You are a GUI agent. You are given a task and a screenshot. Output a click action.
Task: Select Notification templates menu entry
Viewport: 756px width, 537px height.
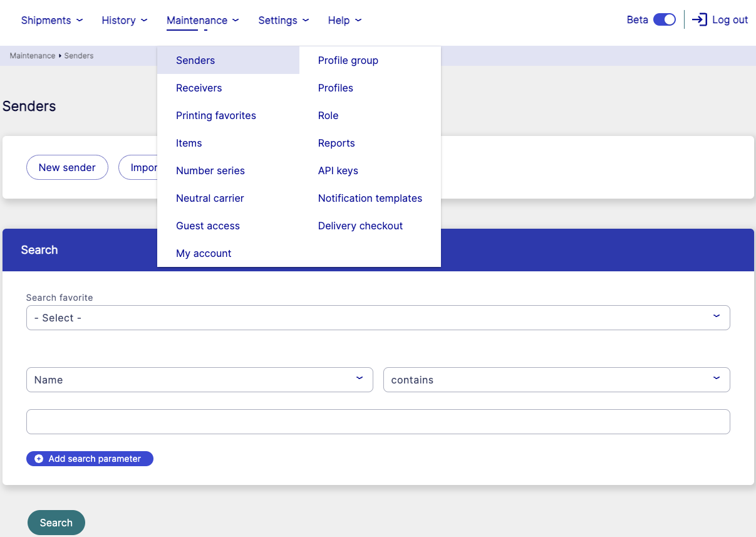370,198
